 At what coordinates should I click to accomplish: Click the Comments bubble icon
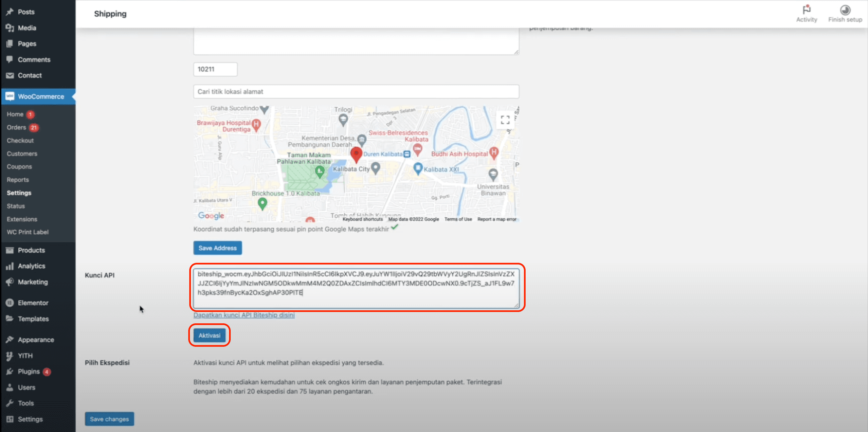10,59
